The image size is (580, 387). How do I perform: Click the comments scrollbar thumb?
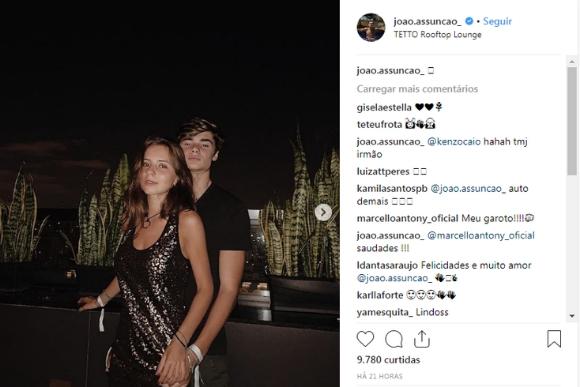point(572,121)
